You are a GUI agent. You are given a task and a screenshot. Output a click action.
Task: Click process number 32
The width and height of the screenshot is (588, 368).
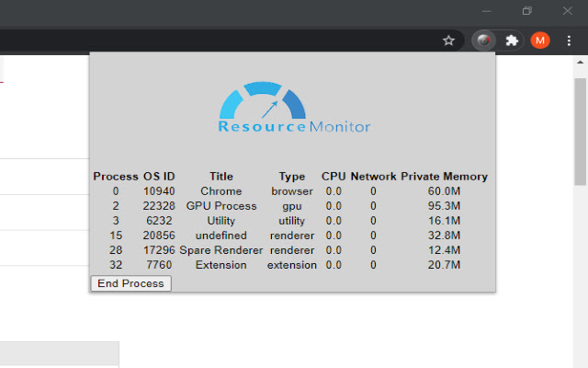coord(116,265)
